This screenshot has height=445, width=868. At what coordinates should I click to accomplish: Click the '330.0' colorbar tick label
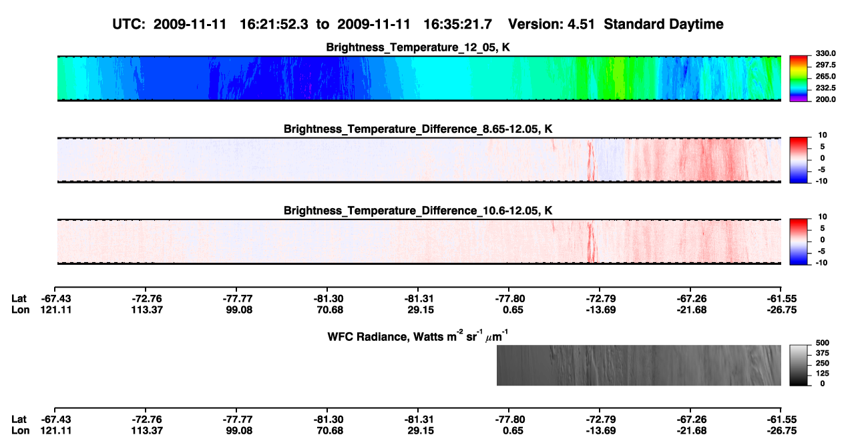(x=825, y=53)
